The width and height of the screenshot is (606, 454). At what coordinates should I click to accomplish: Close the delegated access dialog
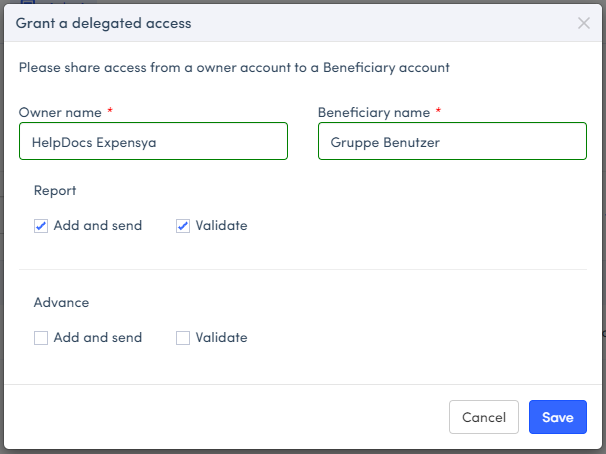tap(584, 23)
